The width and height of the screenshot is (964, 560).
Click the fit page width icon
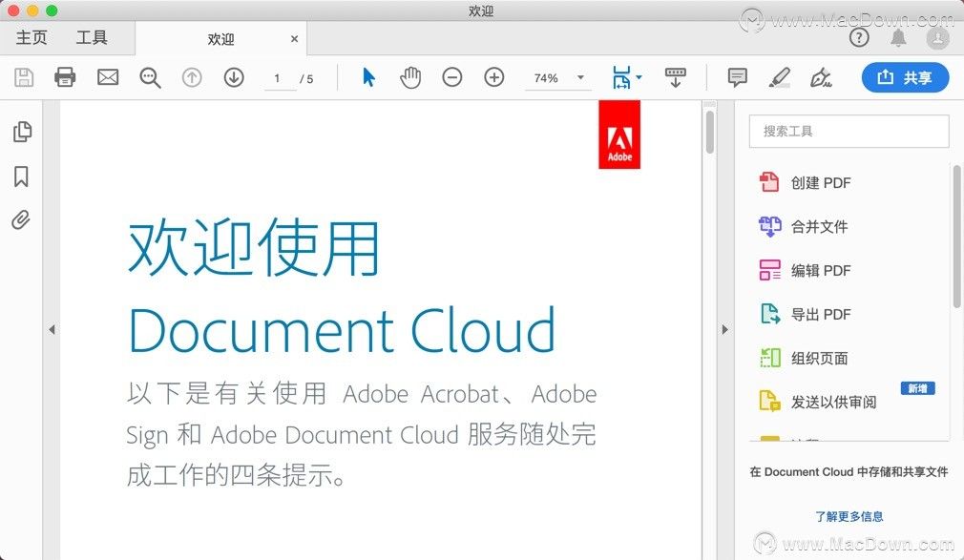click(621, 77)
